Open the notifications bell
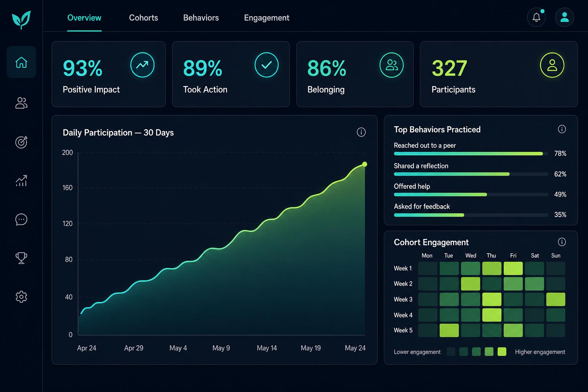Screen dimensions: 588x392 536,17
